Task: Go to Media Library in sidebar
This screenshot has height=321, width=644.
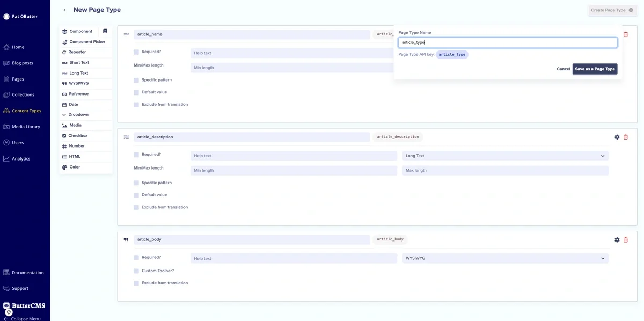Action: click(x=26, y=127)
